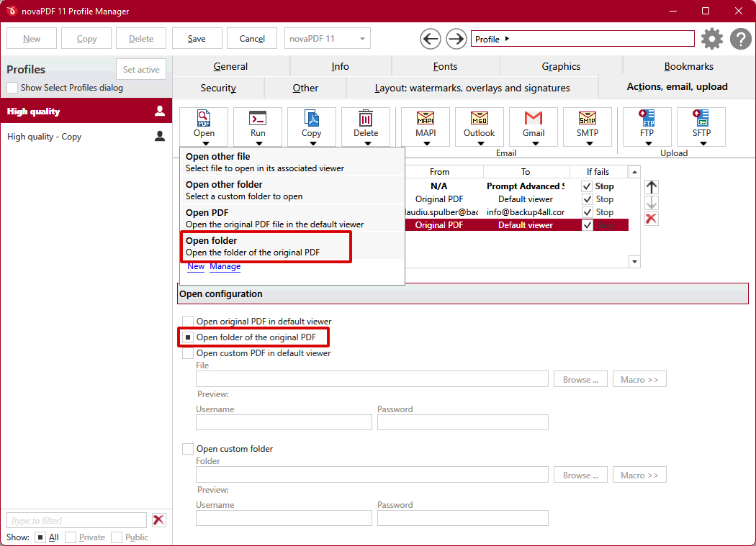Click the Save button
Viewport: 756px width, 546px height.
click(x=197, y=39)
